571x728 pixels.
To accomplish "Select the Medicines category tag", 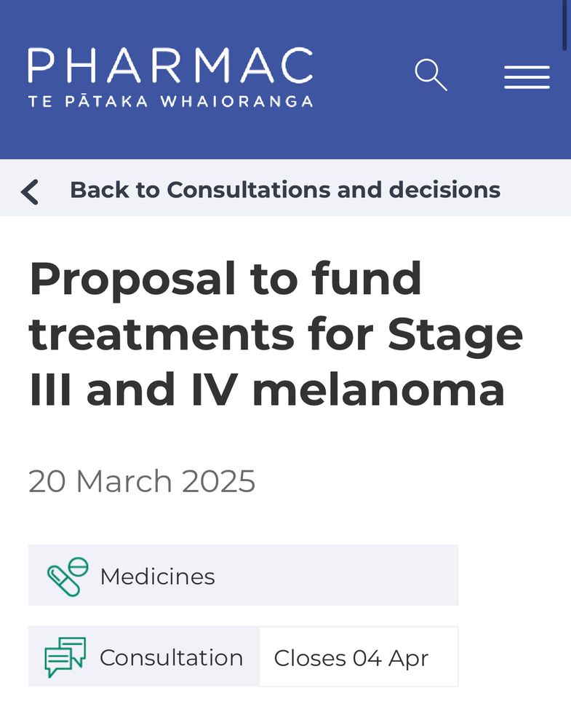I will 244,575.
